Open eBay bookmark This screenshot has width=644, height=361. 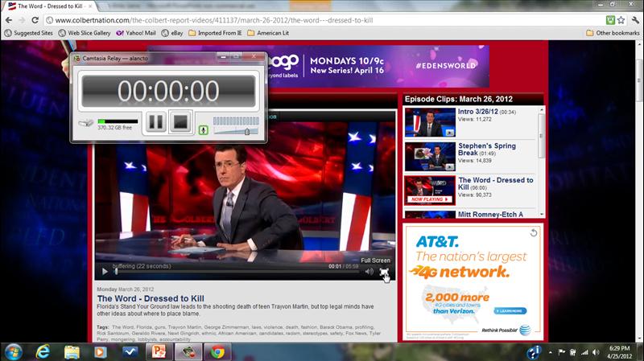(172, 33)
